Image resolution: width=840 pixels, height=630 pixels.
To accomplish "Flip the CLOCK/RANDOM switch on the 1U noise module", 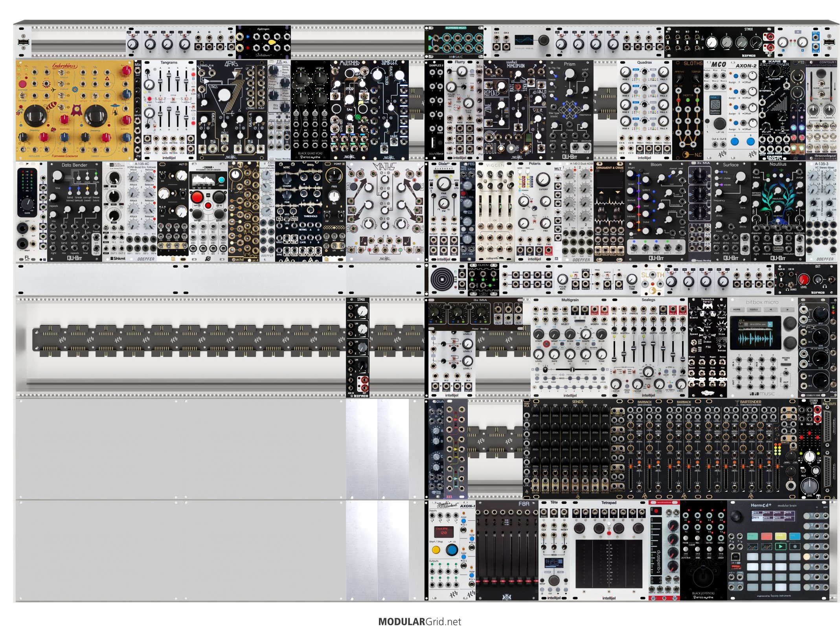I will tap(575, 276).
